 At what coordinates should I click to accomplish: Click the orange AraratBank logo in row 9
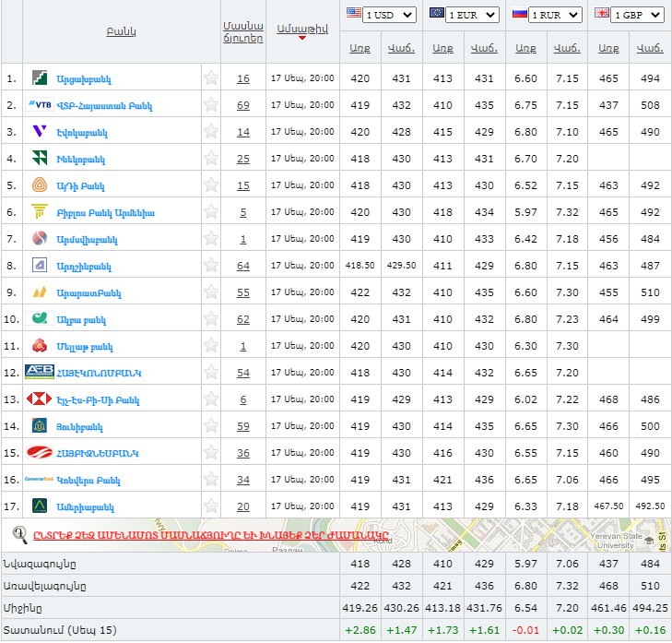[x=40, y=292]
